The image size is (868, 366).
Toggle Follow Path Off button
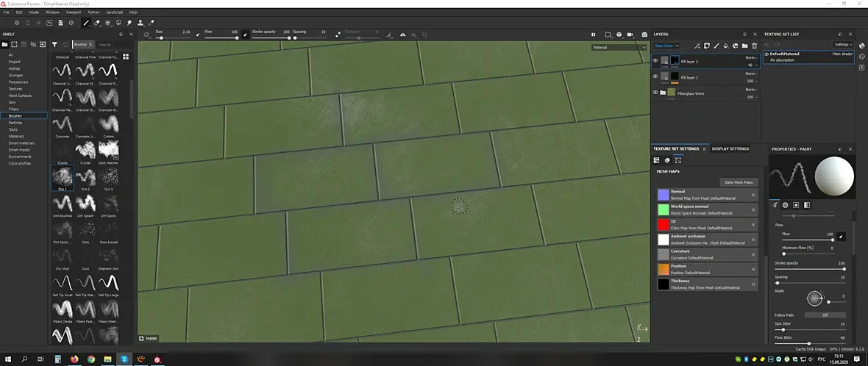[825, 315]
